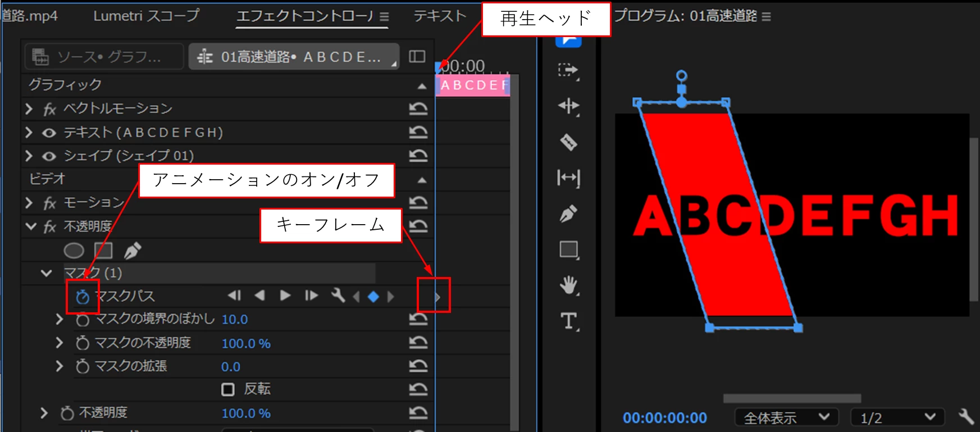Open Program monitor settings wrench
Image resolution: width=980 pixels, height=432 pixels.
[966, 417]
